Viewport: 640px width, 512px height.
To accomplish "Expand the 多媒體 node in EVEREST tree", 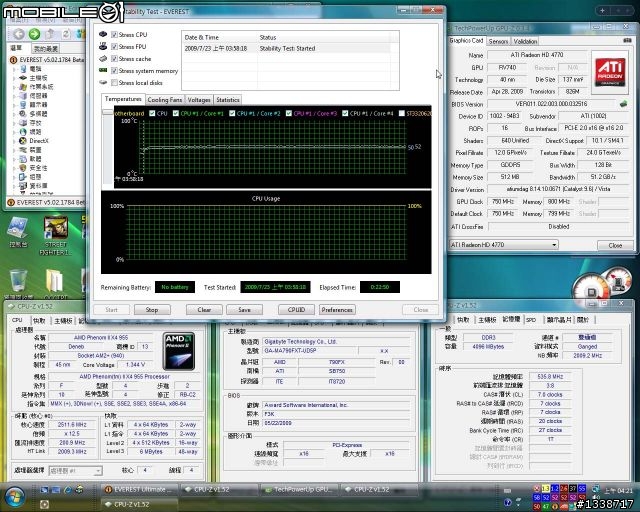I will [13, 114].
